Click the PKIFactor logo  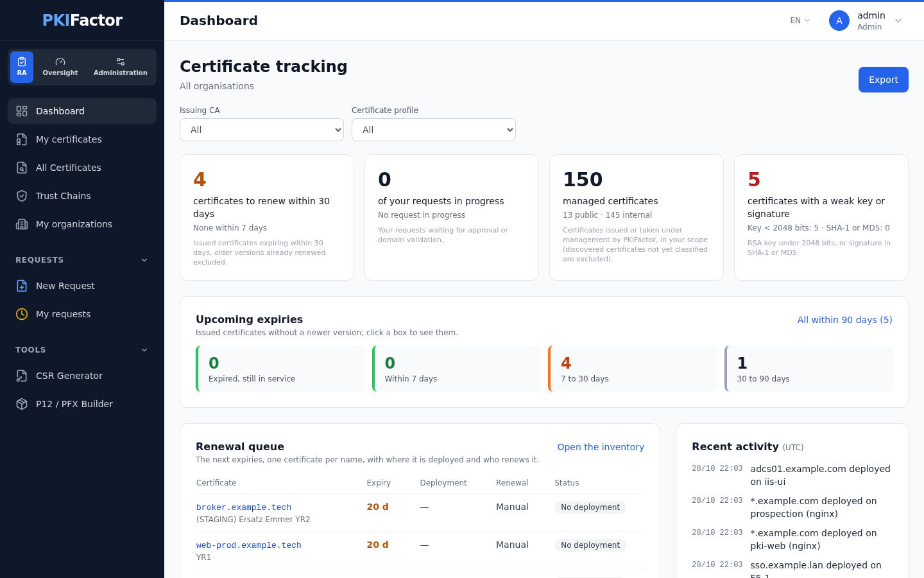(x=82, y=21)
